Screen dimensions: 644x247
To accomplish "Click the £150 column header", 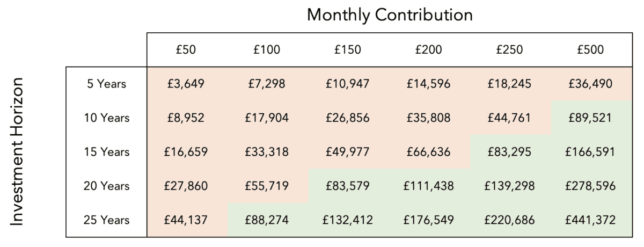I will click(348, 50).
